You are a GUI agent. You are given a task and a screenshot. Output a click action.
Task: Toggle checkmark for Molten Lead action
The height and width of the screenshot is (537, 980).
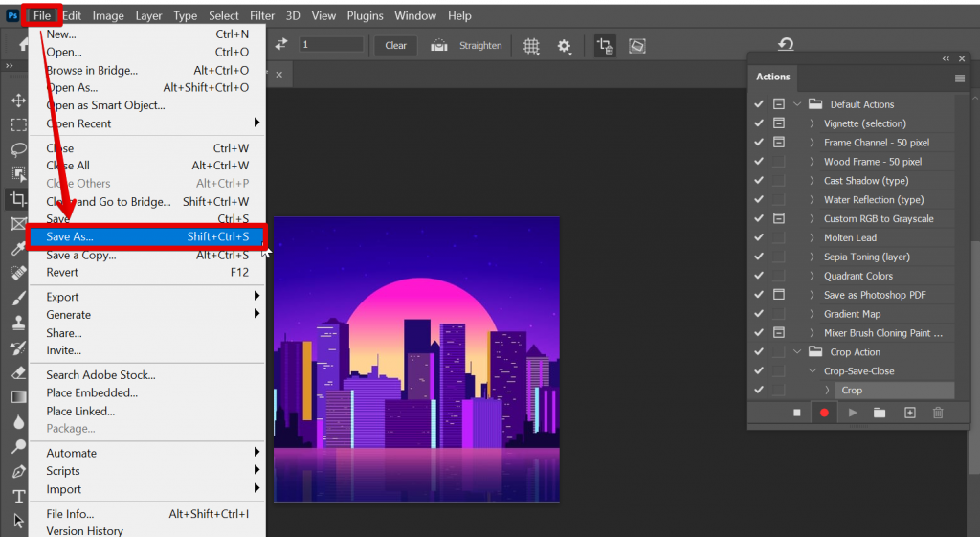(759, 237)
